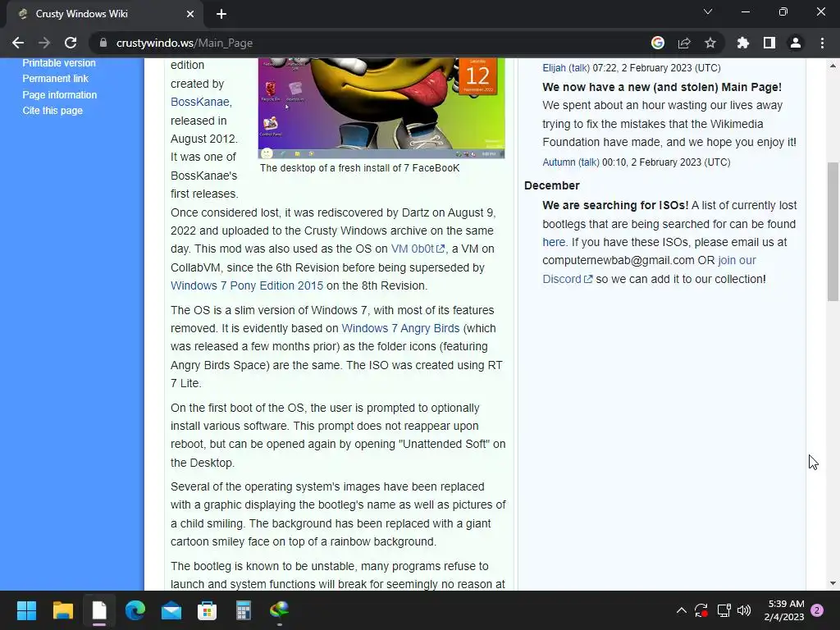This screenshot has width=840, height=630.
Task: Open a new browser tab
Action: (x=221, y=14)
